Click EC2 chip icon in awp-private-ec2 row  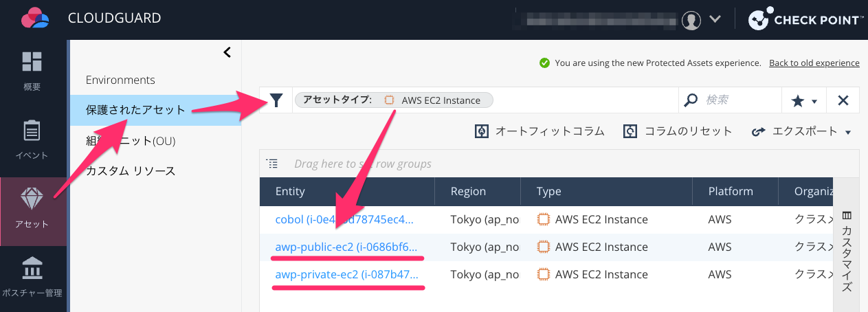point(544,274)
